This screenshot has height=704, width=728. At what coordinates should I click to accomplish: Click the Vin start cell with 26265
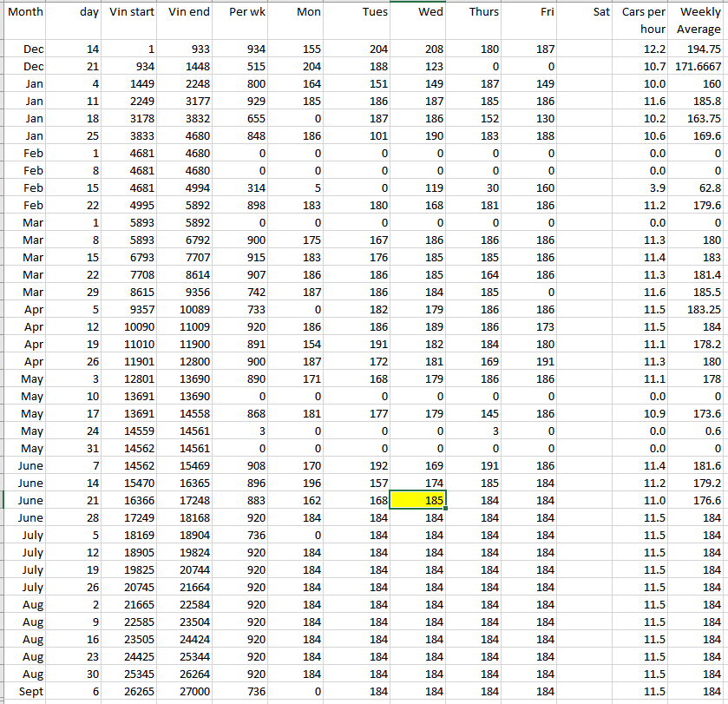(x=132, y=691)
